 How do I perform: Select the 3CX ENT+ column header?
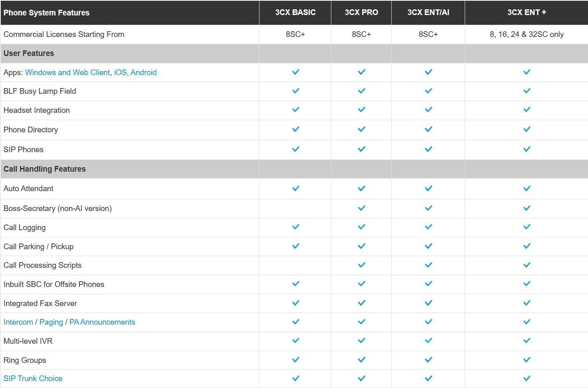(x=526, y=13)
